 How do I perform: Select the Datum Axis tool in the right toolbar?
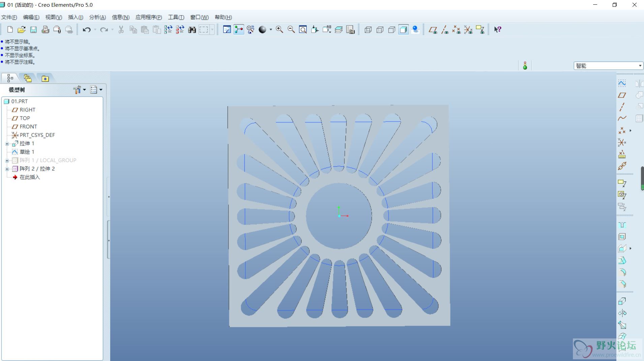pyautogui.click(x=622, y=107)
